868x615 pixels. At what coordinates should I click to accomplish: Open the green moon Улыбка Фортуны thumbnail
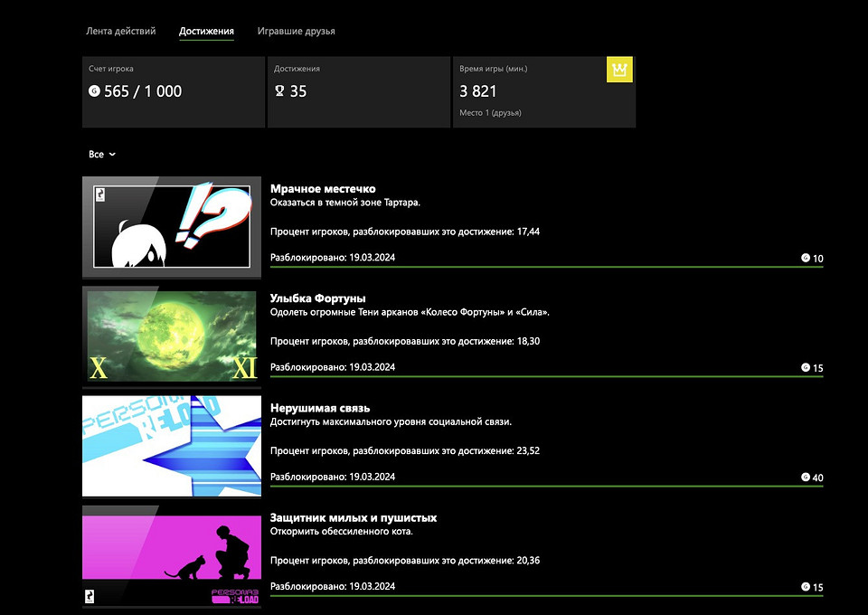coord(172,335)
